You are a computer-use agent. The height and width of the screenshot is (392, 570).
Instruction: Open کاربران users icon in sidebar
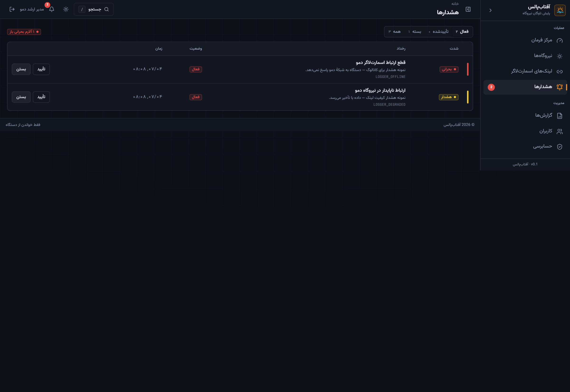560,131
